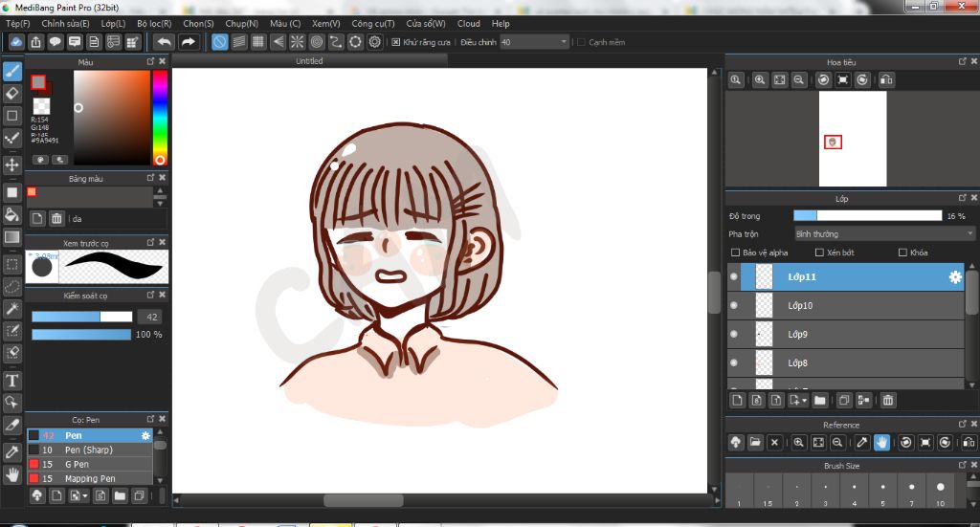Viewport: 980px width, 527px height.
Task: Click the navigator preview thumbnail
Action: coord(853,139)
